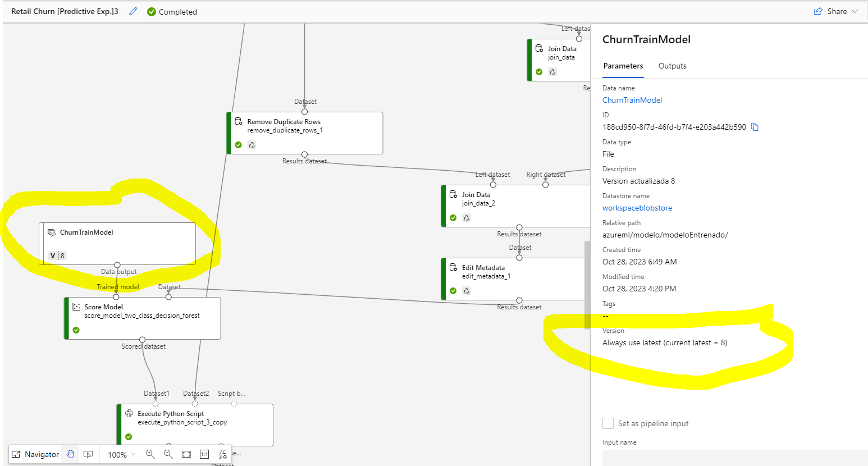
Task: Select the Parameters tab
Action: click(623, 66)
